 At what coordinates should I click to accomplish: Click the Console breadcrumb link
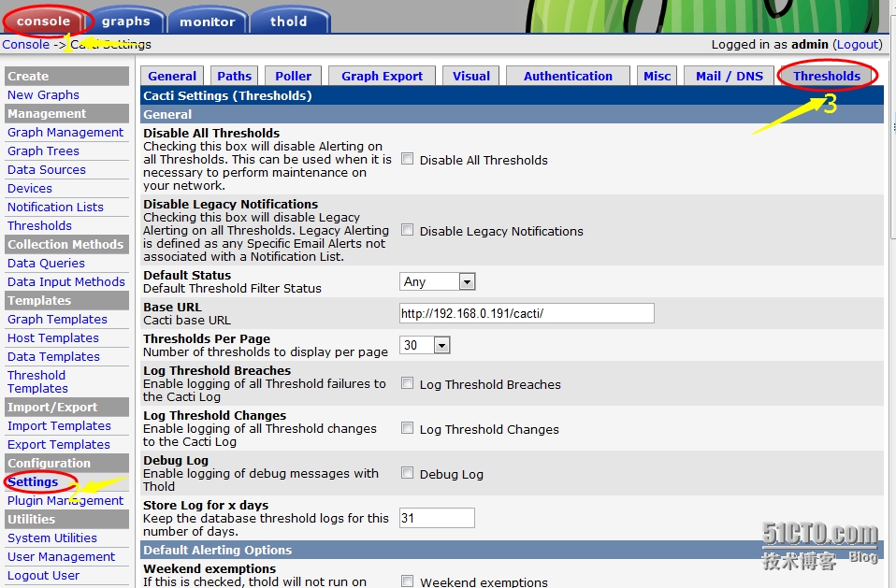click(x=25, y=45)
